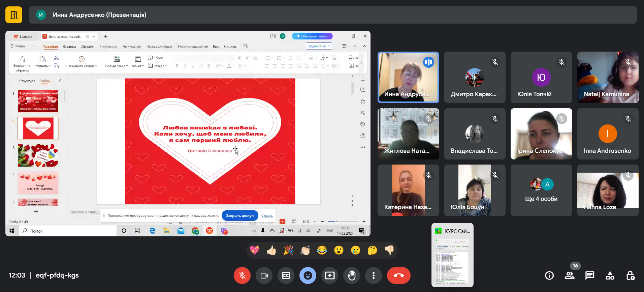Expand the 'Ще 4 особи' participants tile
This screenshot has width=644, height=292.
[x=541, y=191]
